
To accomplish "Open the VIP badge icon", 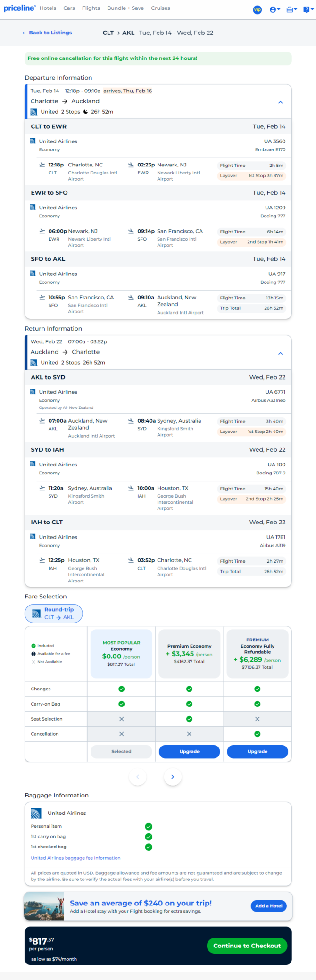I will 257,9.
